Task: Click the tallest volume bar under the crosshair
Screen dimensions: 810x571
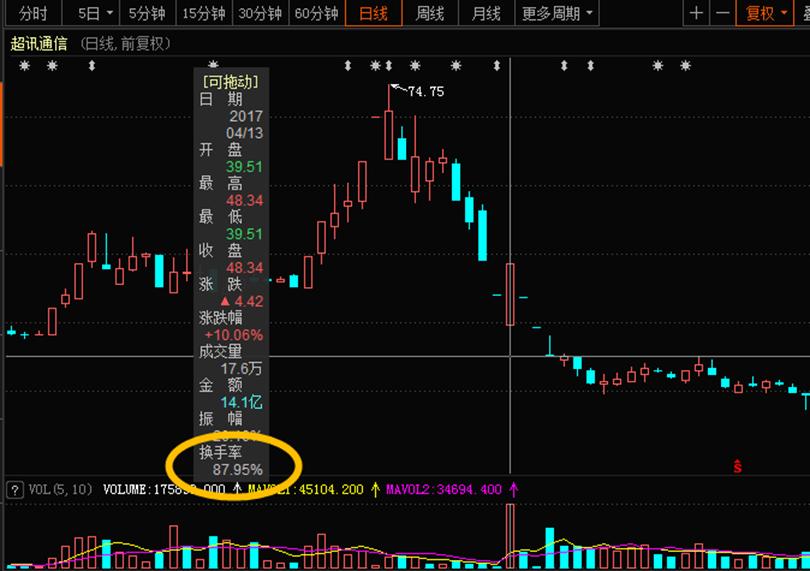Action: [510, 536]
